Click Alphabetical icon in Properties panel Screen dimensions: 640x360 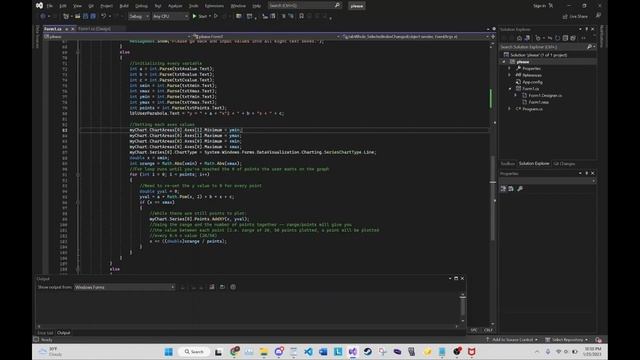click(511, 189)
